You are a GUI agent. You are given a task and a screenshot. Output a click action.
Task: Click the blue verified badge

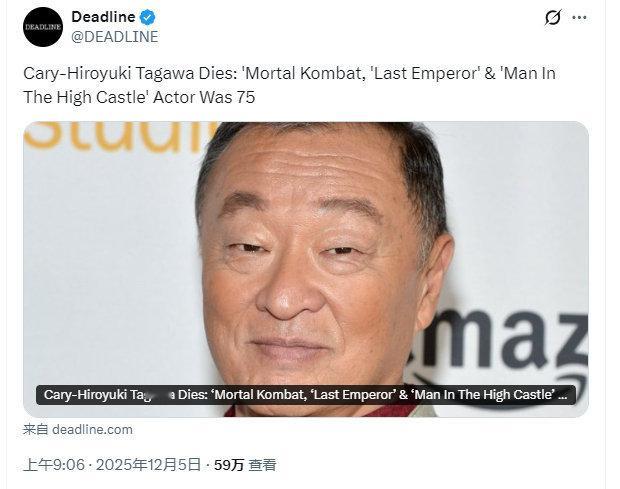[147, 18]
